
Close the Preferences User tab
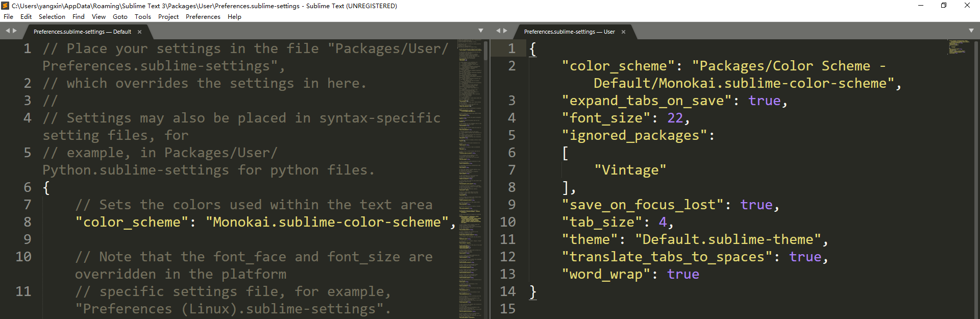pyautogui.click(x=623, y=32)
